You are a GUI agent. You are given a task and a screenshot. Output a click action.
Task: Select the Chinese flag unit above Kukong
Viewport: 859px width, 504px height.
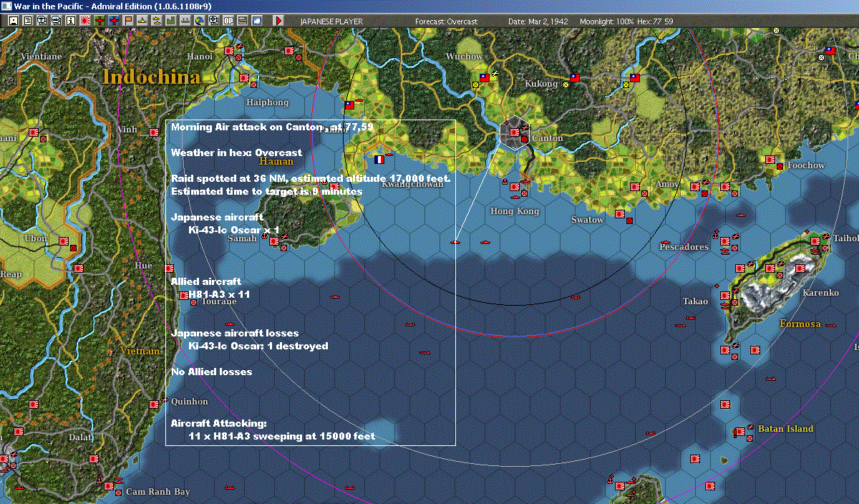click(x=574, y=77)
